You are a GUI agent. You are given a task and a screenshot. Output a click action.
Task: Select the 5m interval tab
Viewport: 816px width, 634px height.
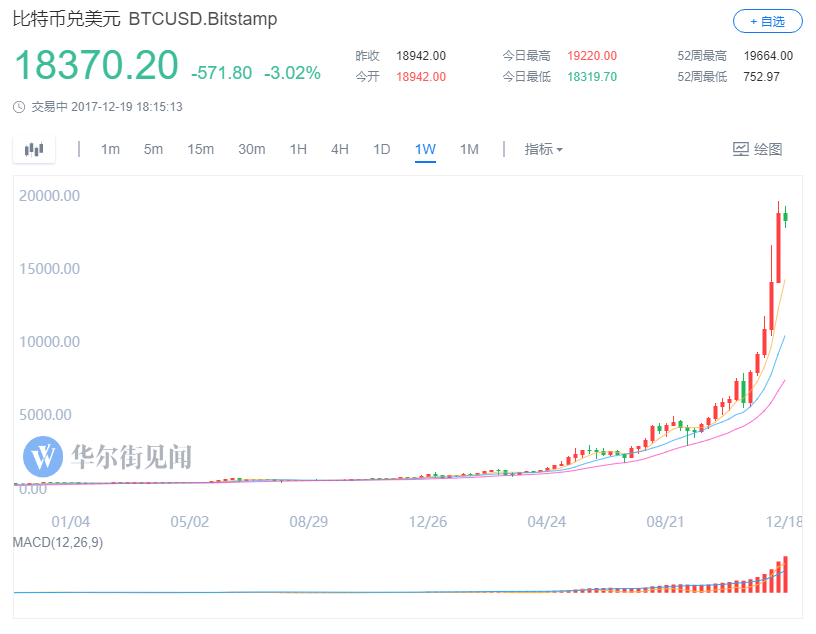153,150
